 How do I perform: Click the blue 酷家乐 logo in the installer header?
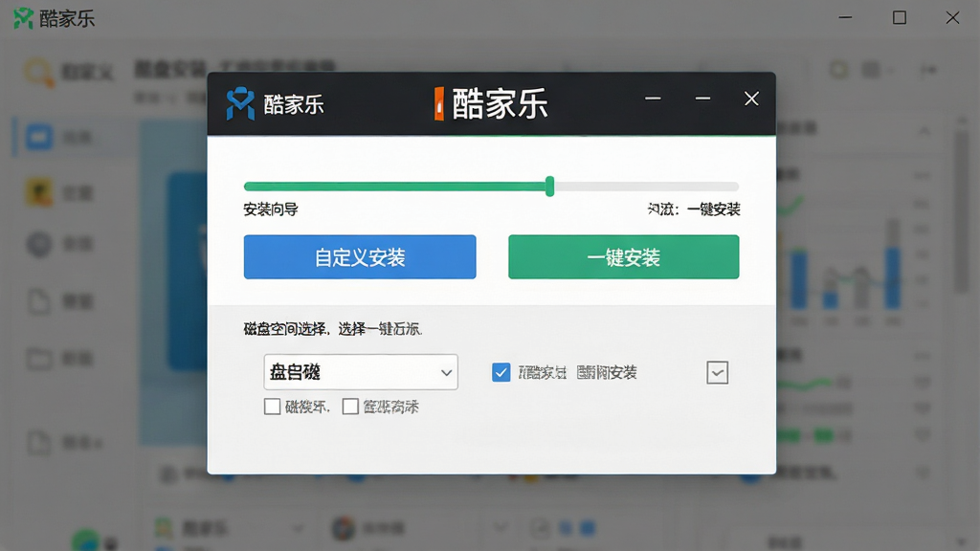[x=240, y=103]
